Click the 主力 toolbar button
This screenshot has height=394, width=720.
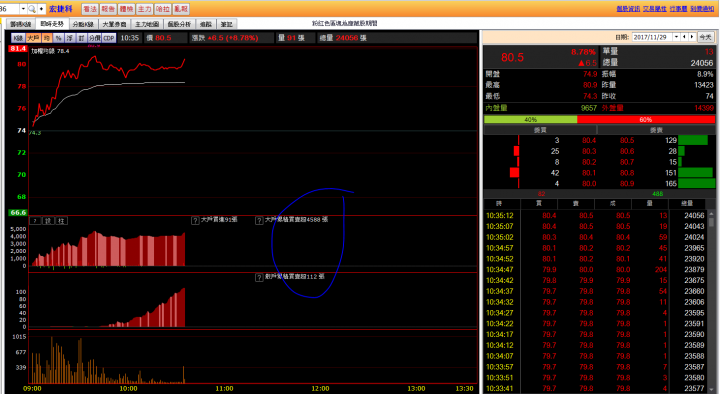click(145, 9)
